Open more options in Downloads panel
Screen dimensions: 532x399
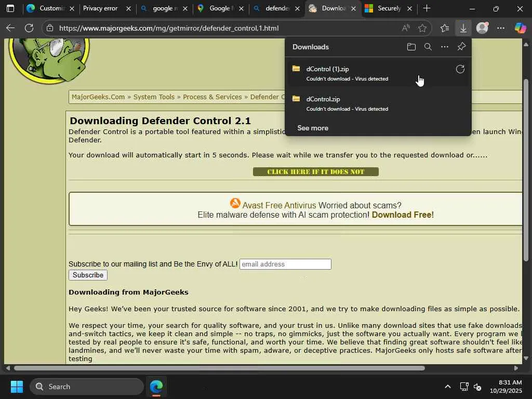point(445,47)
